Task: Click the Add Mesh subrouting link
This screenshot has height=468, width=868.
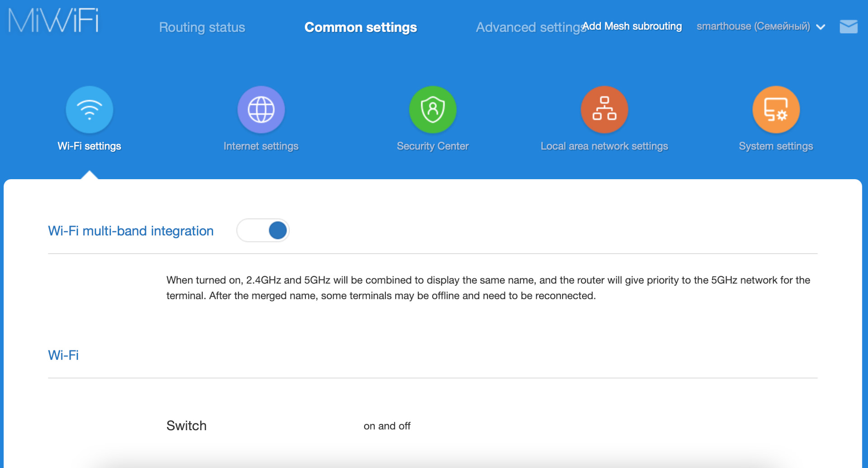Action: pyautogui.click(x=633, y=26)
